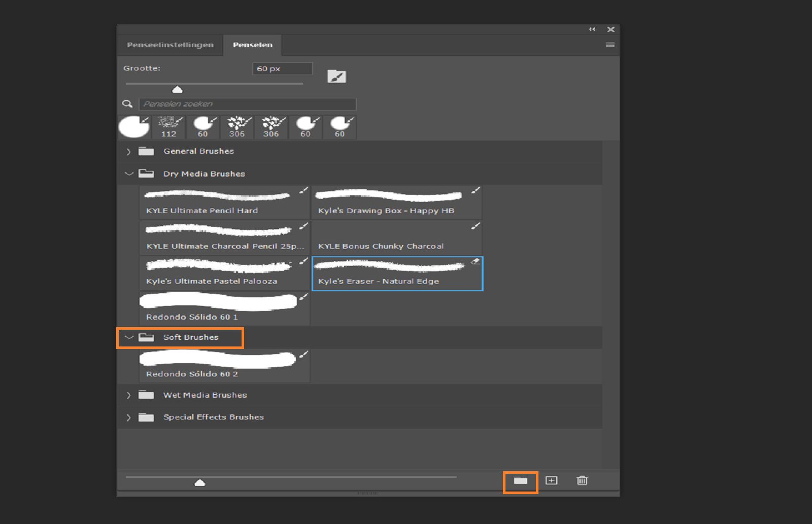Screen dimensions: 812x524
Task: Click the General Brushes group label
Action: 198,151
